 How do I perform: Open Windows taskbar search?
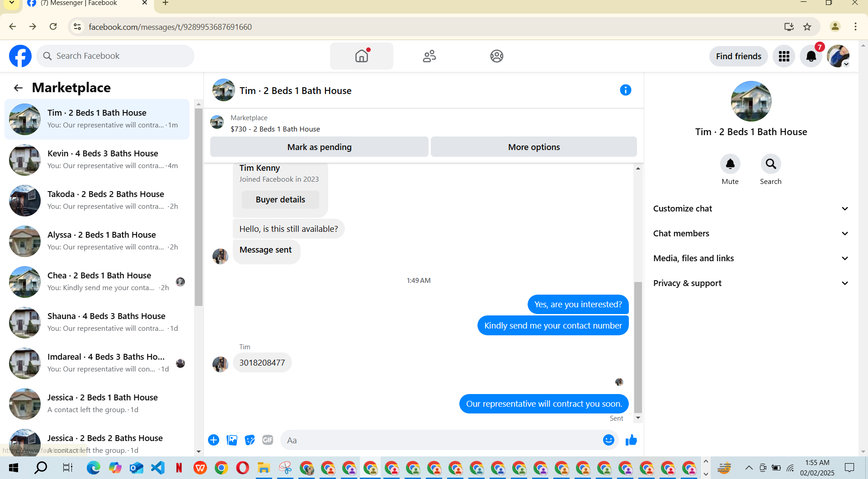(x=41, y=468)
